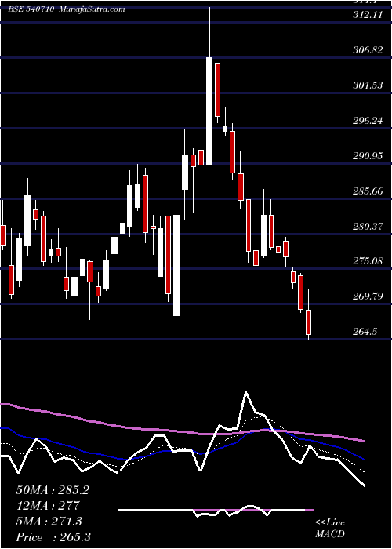Click the Price : 265.3 readout
The height and width of the screenshot is (549, 392).
pyautogui.click(x=53, y=537)
